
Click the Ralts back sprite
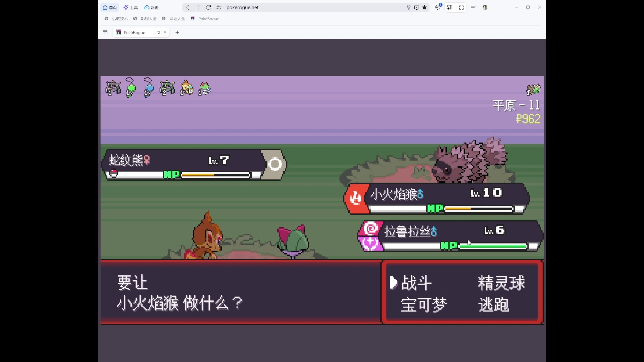click(293, 241)
